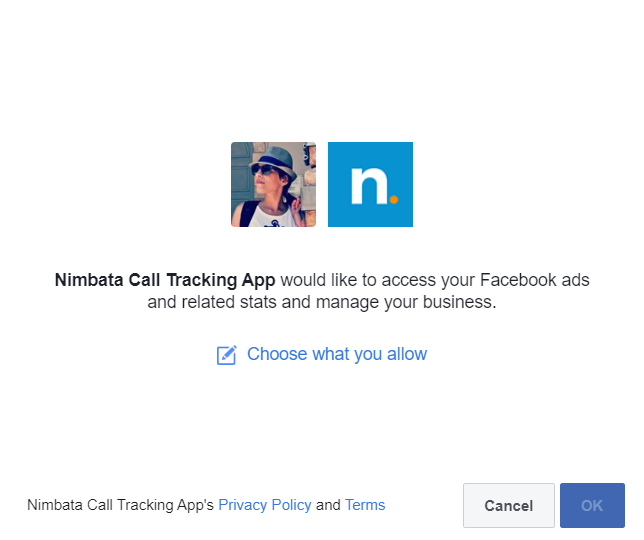Click the user profile photo thumbnail
Screen dimensions: 644x540
click(274, 184)
